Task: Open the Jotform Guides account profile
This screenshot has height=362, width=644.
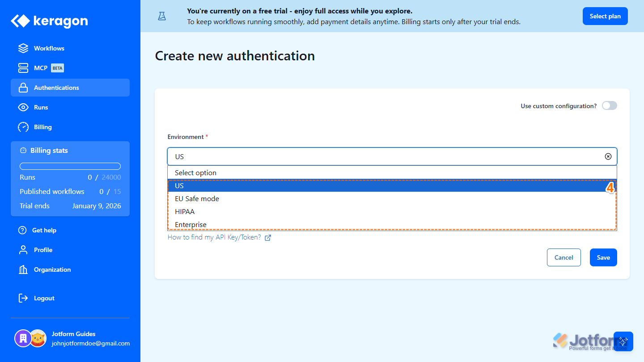Action: (74, 338)
